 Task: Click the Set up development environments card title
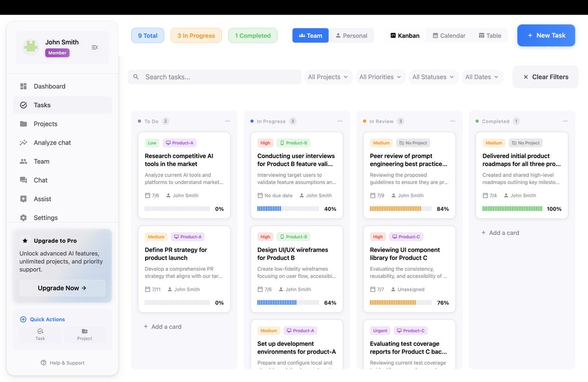point(296,348)
